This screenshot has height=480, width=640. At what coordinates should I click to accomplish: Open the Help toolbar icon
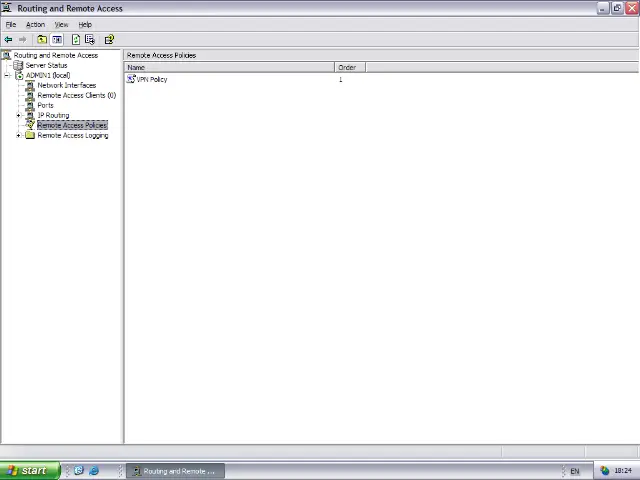click(109, 40)
